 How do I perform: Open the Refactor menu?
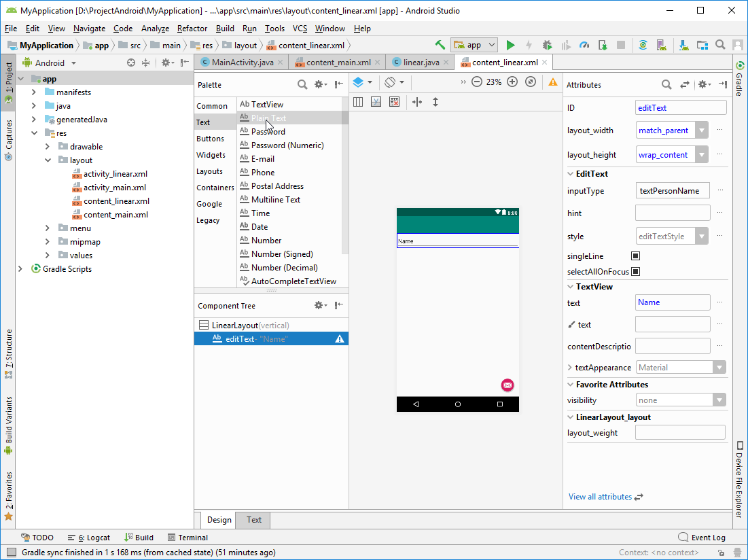point(192,29)
